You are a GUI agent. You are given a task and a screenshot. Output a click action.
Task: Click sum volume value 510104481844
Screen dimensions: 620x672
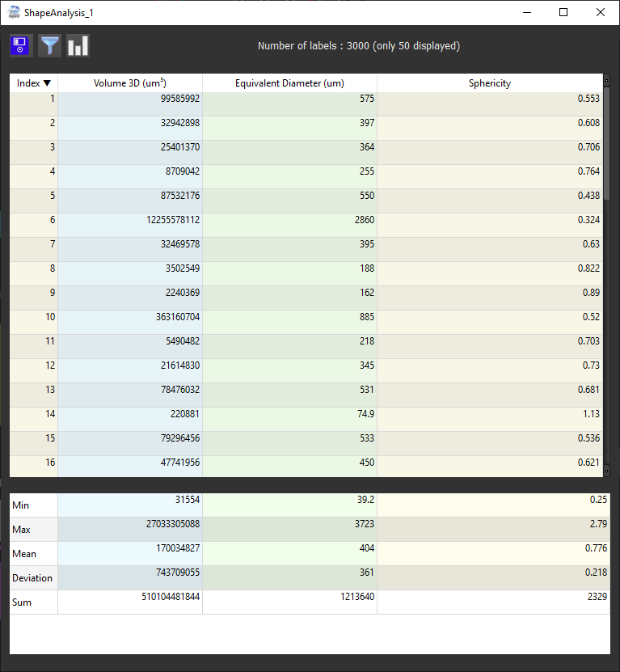point(130,602)
